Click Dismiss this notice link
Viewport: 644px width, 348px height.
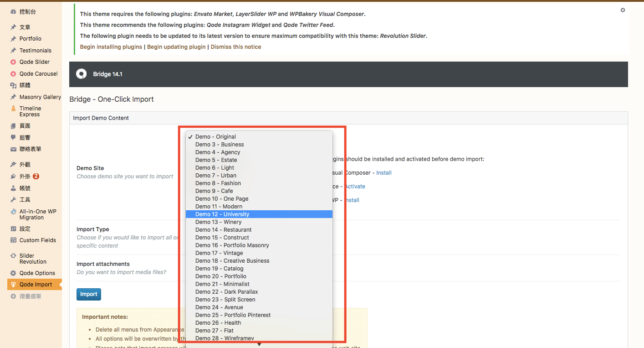(236, 47)
